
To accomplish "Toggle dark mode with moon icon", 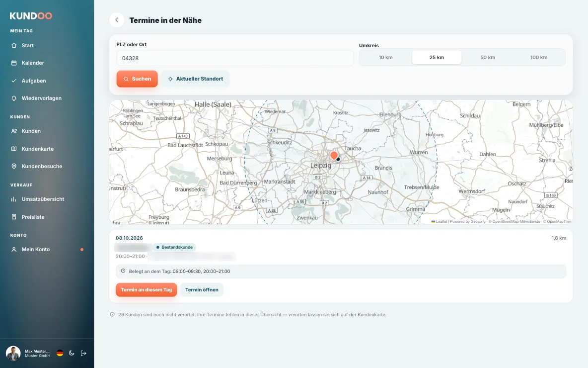I will coord(72,353).
